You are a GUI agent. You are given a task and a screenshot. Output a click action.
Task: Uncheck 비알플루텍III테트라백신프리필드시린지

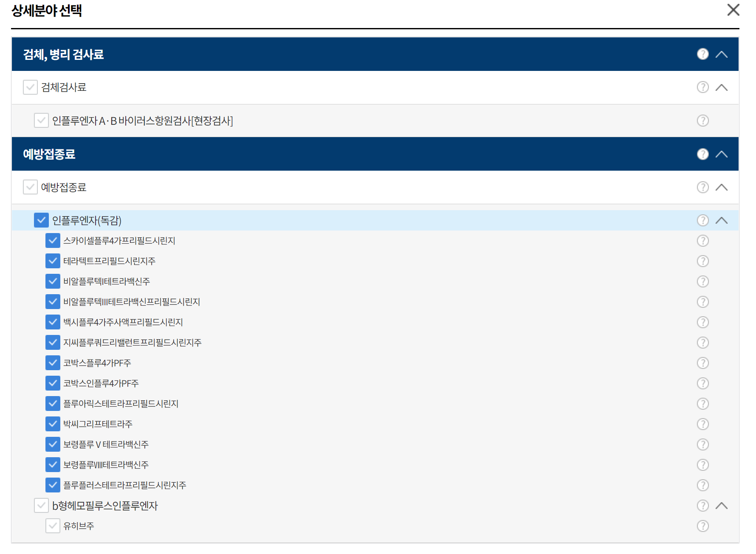click(53, 301)
